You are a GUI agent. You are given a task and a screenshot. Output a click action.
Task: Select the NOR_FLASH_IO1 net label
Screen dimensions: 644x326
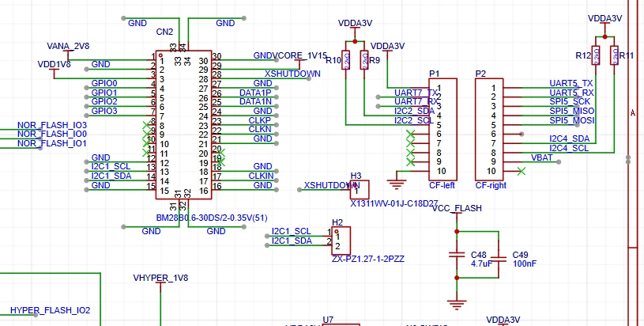[52, 143]
